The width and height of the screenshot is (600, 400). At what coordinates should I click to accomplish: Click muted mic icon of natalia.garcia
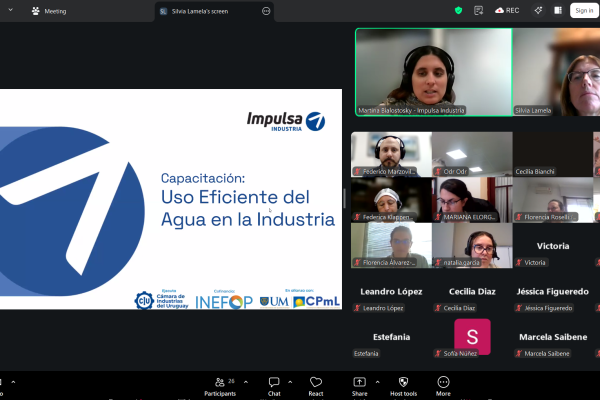click(x=438, y=263)
